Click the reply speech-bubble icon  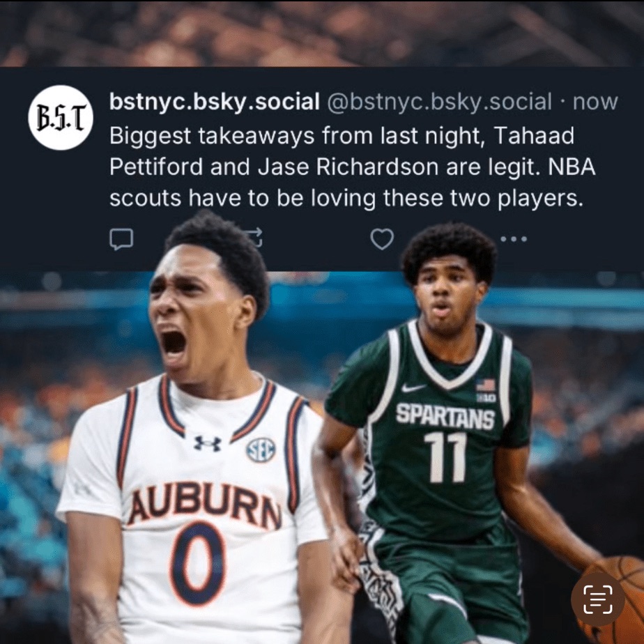[x=121, y=239]
